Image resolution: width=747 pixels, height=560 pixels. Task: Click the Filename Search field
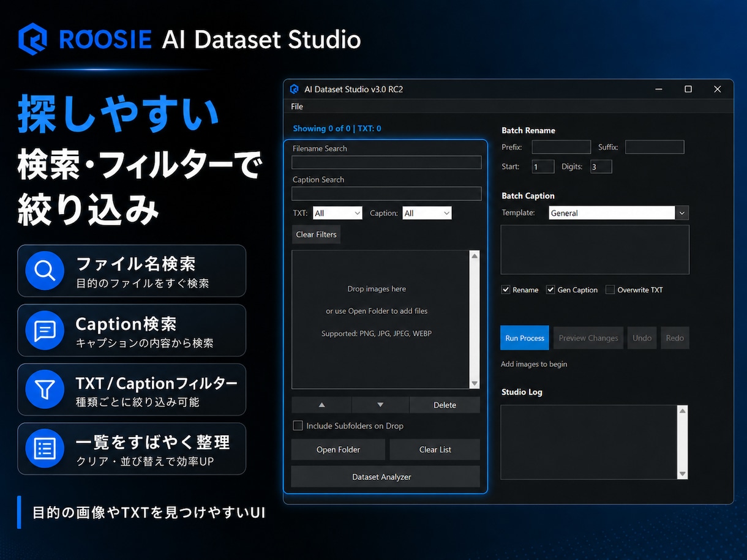point(386,162)
